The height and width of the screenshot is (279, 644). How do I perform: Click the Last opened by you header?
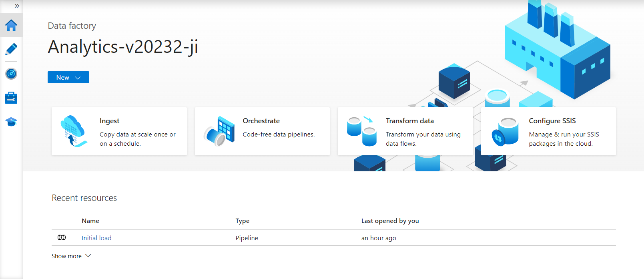coord(390,221)
